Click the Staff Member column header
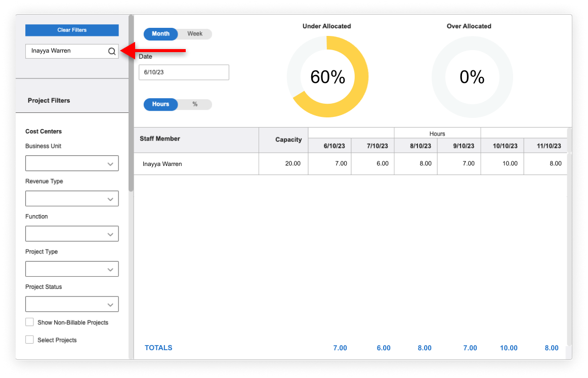Screen dimensions: 588x378 [160, 139]
